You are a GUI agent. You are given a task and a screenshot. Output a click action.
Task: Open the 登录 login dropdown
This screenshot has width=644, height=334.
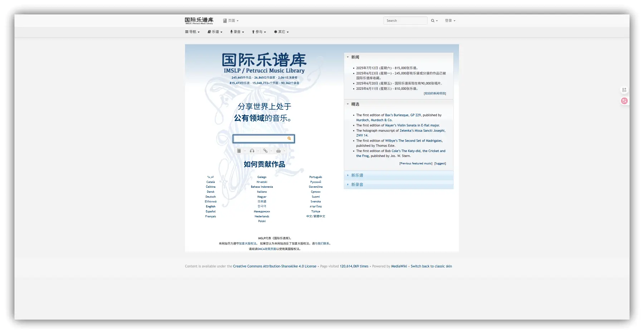click(450, 21)
